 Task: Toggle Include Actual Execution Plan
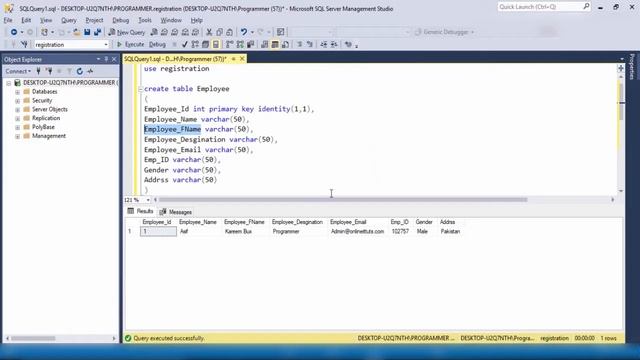coord(229,44)
